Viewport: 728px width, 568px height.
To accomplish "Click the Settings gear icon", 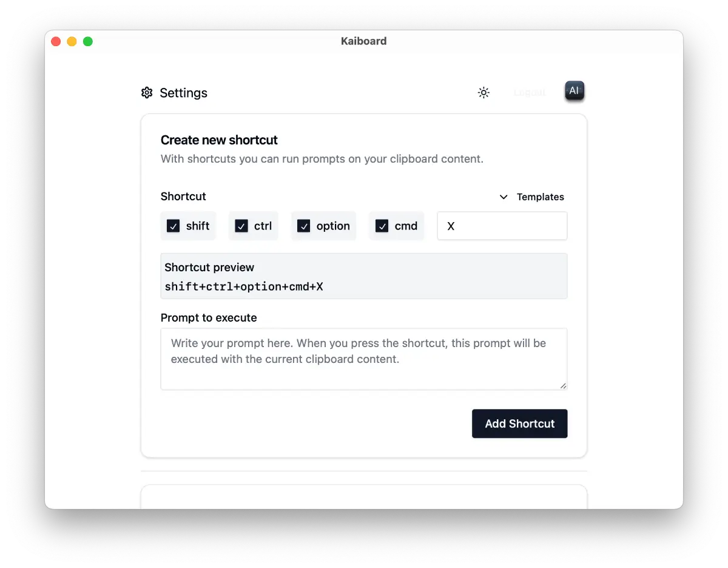I will tap(147, 93).
